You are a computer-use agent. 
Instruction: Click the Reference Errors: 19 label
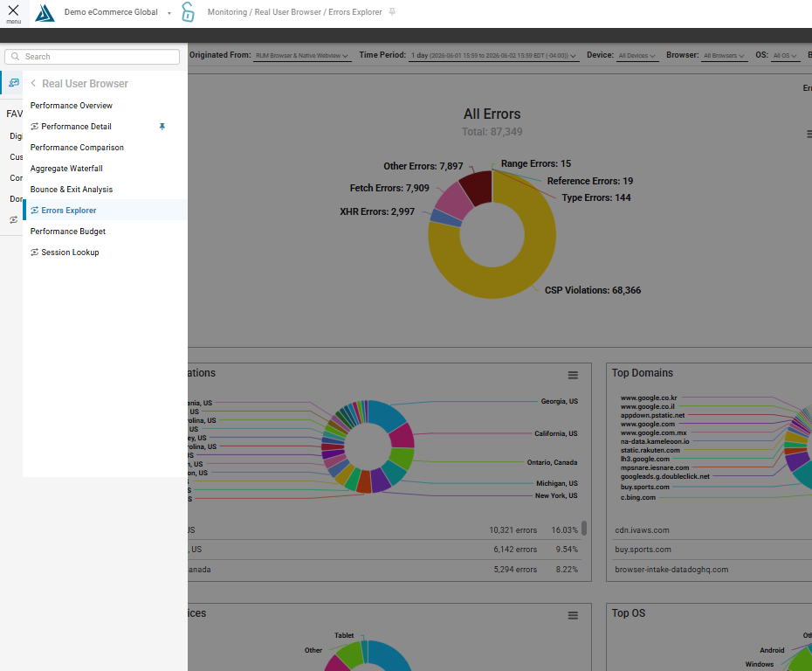590,181
